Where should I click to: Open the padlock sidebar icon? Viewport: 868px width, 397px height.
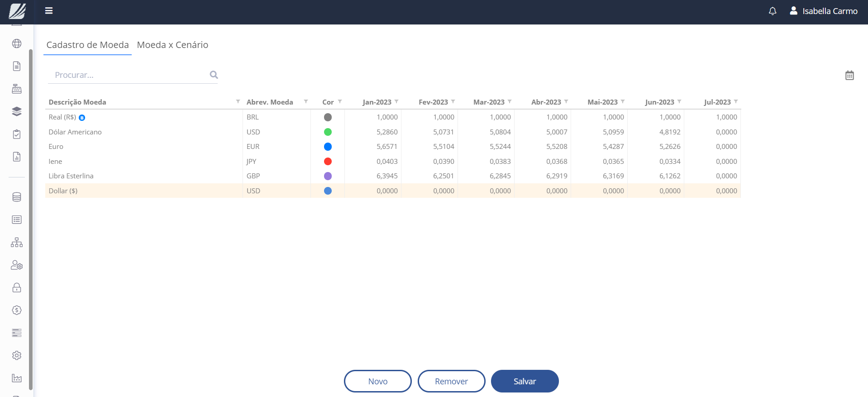pos(17,287)
